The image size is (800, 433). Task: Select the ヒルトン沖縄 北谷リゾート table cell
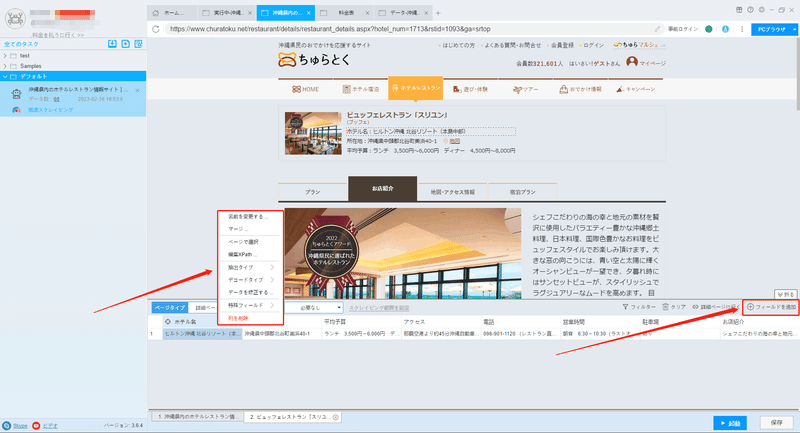coord(203,334)
